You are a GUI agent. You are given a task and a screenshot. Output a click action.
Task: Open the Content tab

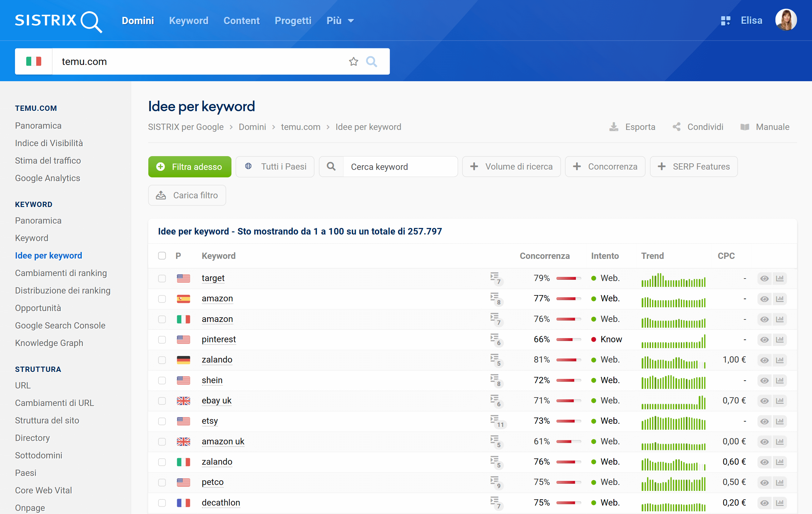click(x=241, y=21)
